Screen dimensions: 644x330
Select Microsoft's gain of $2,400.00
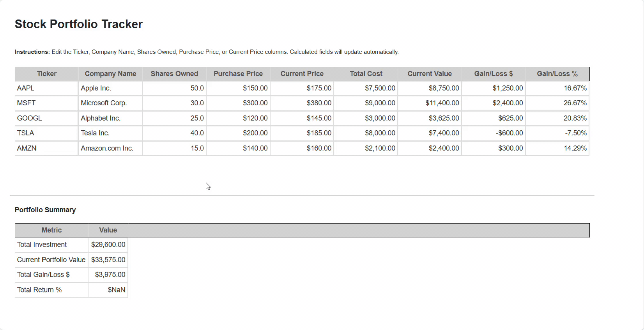pos(494,103)
